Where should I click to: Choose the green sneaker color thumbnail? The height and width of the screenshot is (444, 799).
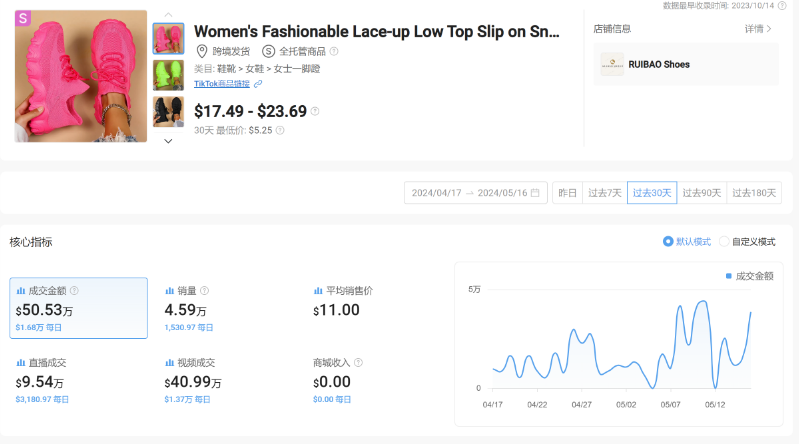point(168,75)
